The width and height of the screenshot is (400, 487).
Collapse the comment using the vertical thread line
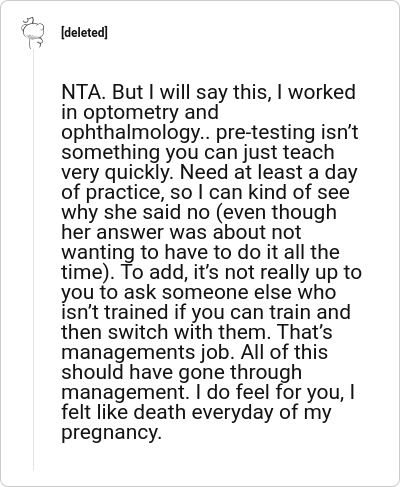(x=33, y=260)
